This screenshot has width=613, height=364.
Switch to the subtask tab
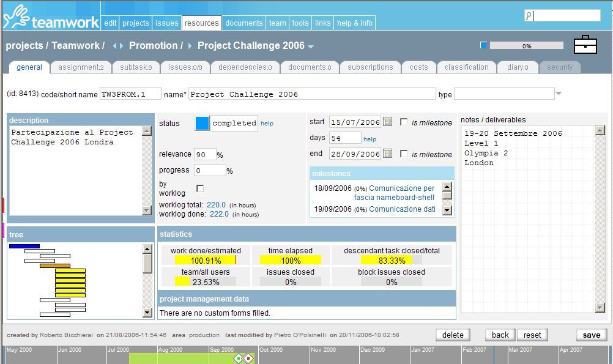pyautogui.click(x=136, y=67)
